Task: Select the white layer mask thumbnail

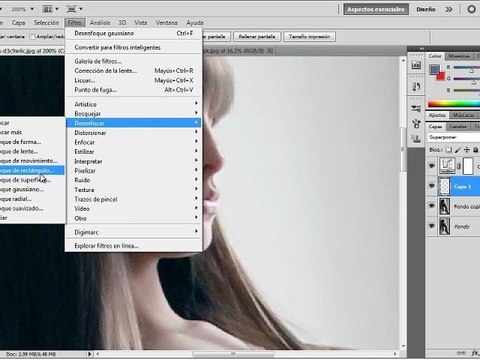Action: [x=468, y=166]
